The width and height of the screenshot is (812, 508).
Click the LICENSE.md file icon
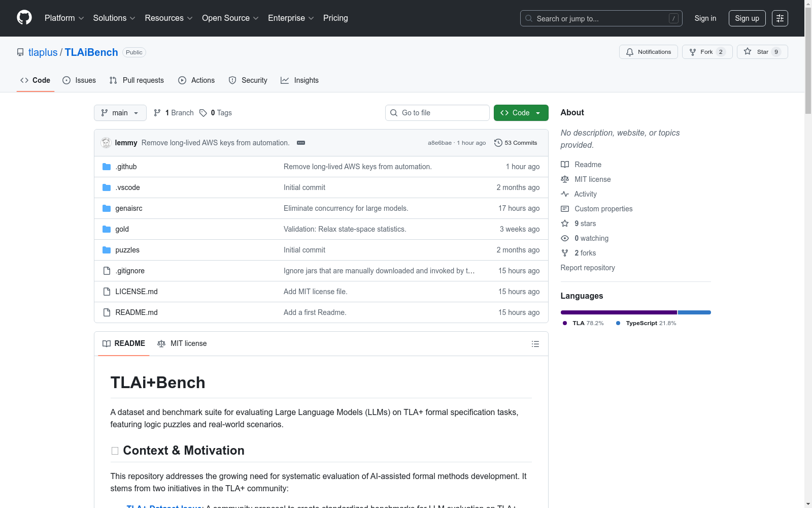point(107,292)
